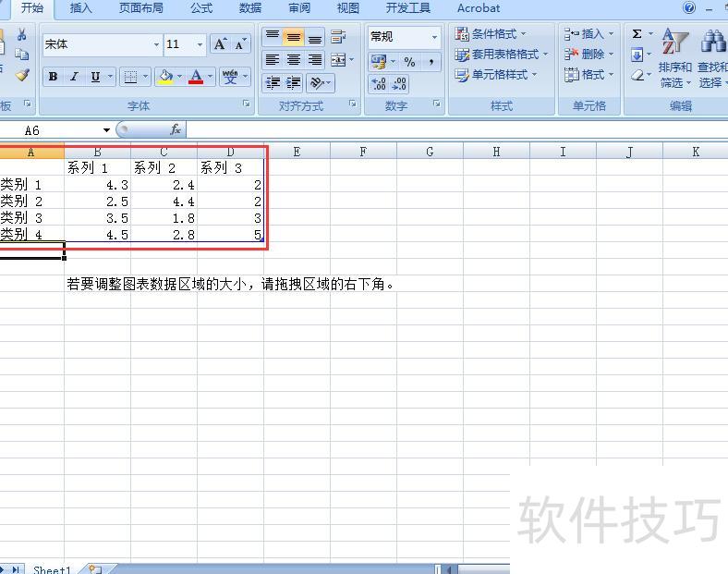
Task: Click the text orientation icon
Action: tap(317, 82)
